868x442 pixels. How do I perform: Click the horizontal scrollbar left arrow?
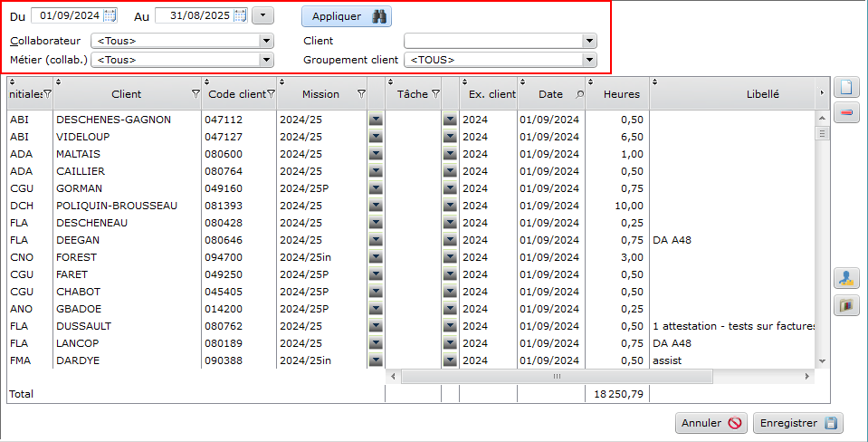(393, 377)
